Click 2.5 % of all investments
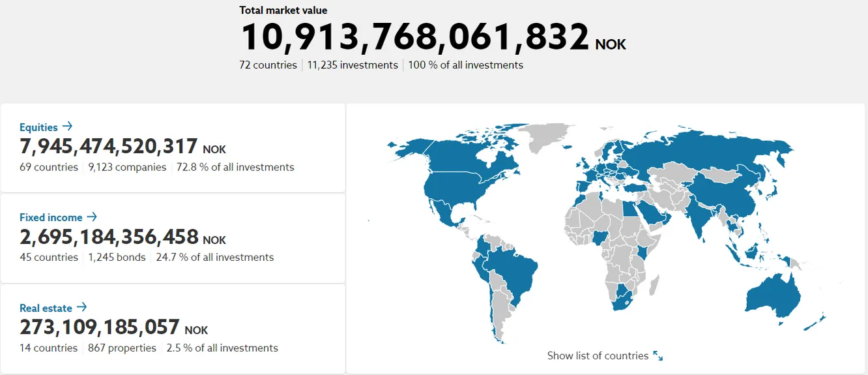The image size is (868, 375). pyautogui.click(x=222, y=348)
